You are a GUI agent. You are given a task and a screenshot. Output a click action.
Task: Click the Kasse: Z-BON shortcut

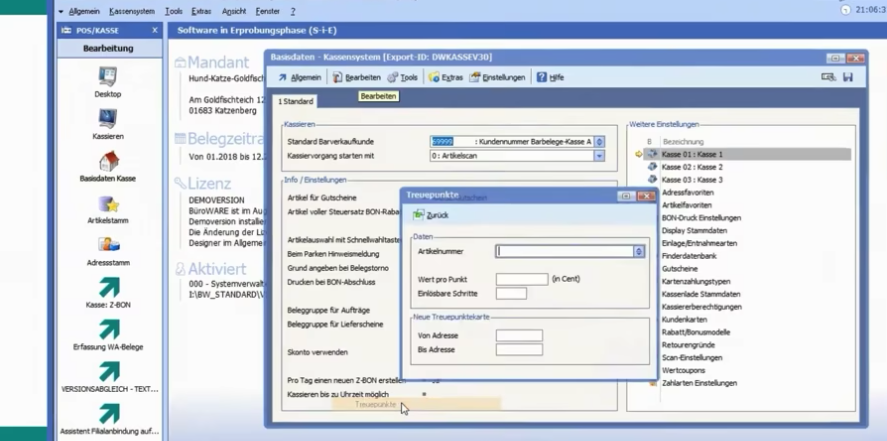[108, 289]
